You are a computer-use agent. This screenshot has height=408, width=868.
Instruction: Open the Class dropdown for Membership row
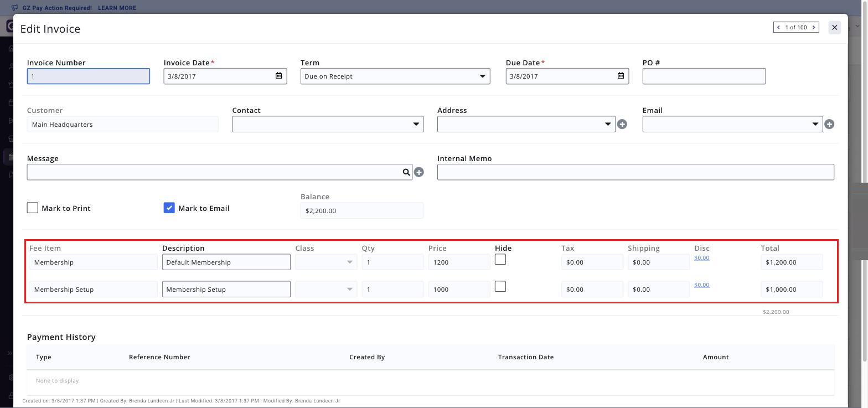click(326, 262)
